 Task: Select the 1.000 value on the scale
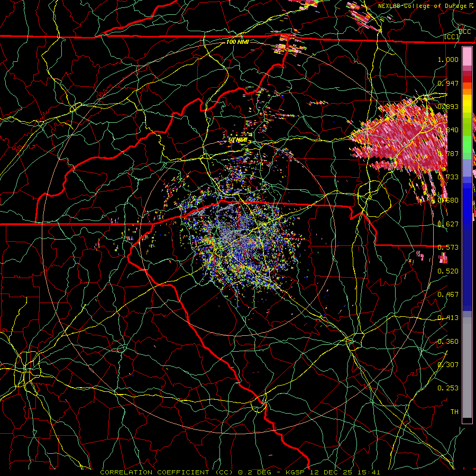[448, 59]
